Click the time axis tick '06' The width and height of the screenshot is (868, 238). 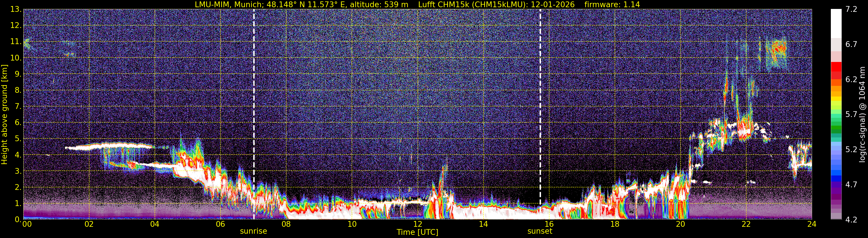click(220, 224)
